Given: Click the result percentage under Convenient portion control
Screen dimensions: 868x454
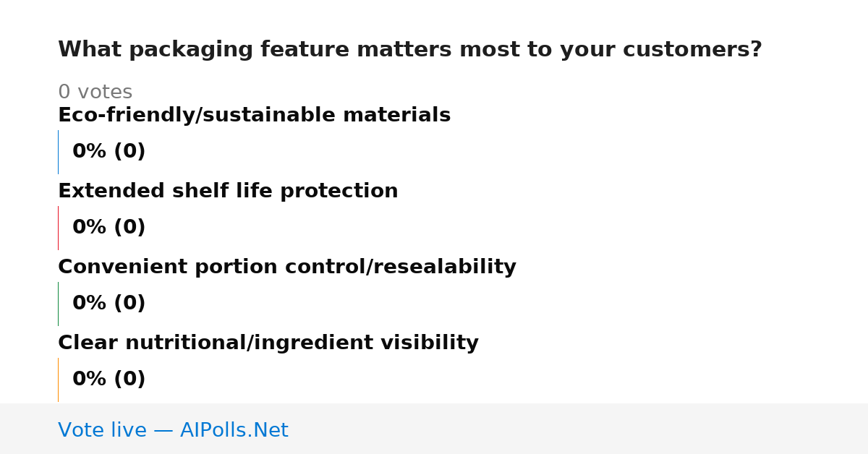Looking at the screenshot, I should (109, 304).
